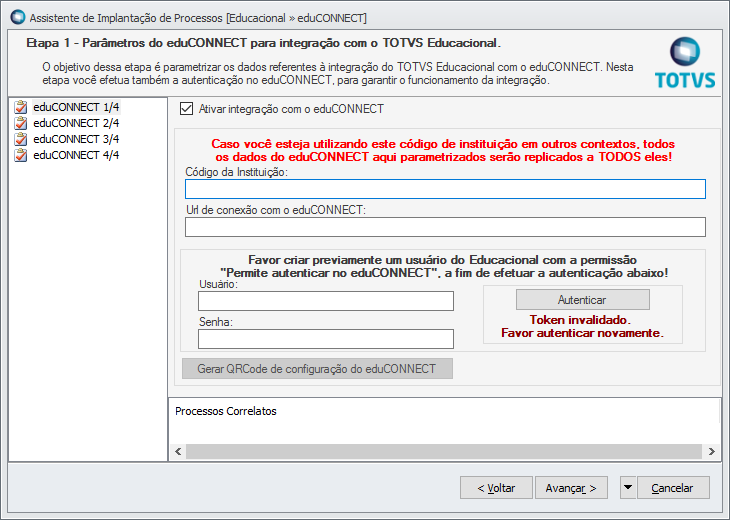730x520 pixels.
Task: Focus the Código da Instituição field
Action: 445,189
